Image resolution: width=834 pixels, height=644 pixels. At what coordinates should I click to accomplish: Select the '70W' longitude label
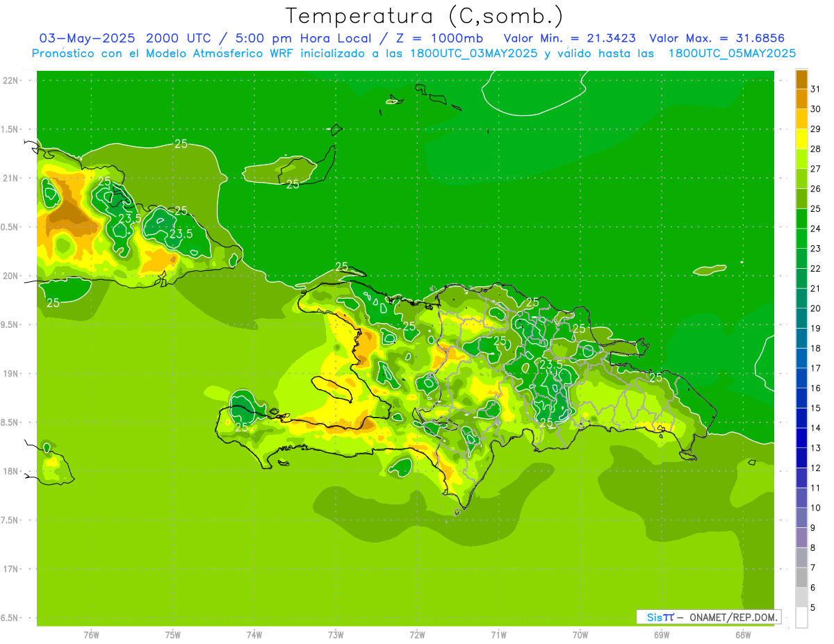(580, 635)
